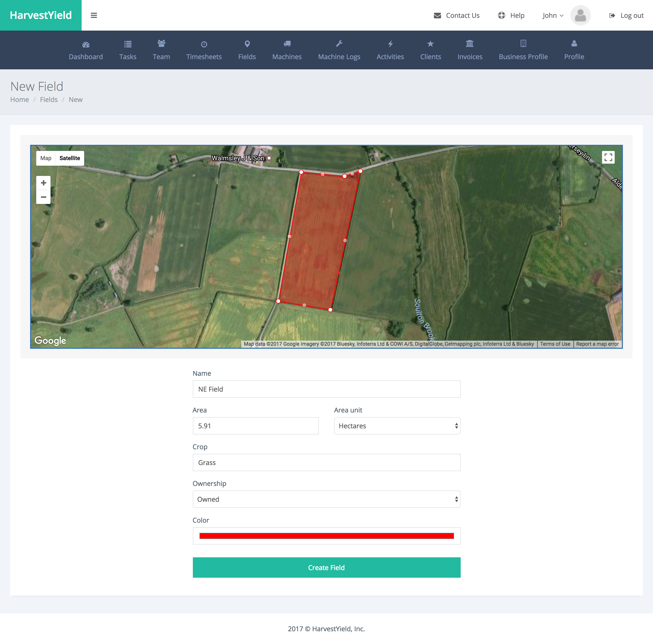Select the Clients star icon
653x644 pixels.
click(x=430, y=44)
